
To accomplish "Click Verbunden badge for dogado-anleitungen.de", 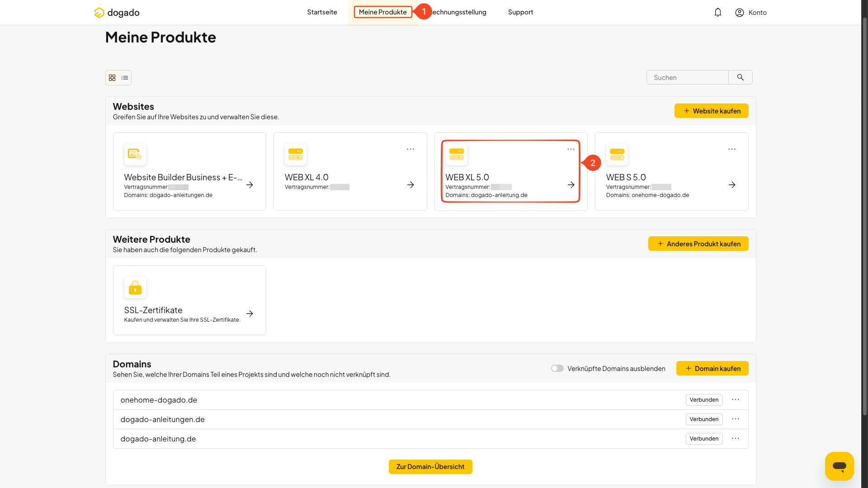I will tap(704, 419).
